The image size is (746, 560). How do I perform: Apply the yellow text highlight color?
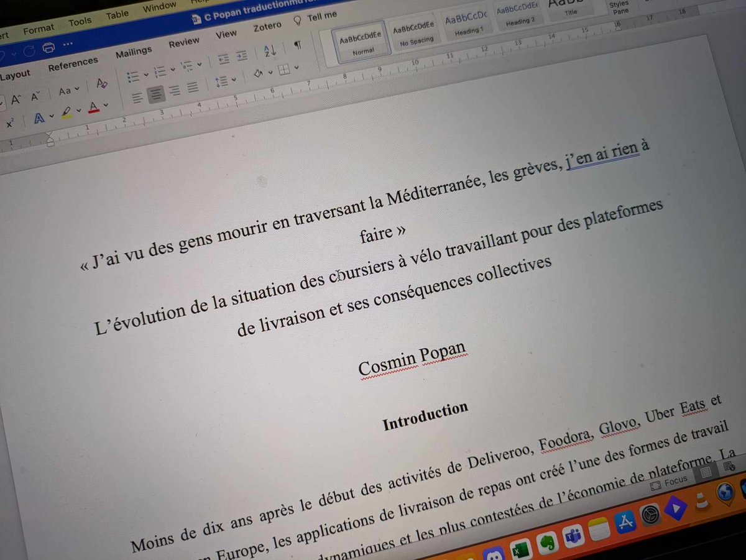[66, 113]
